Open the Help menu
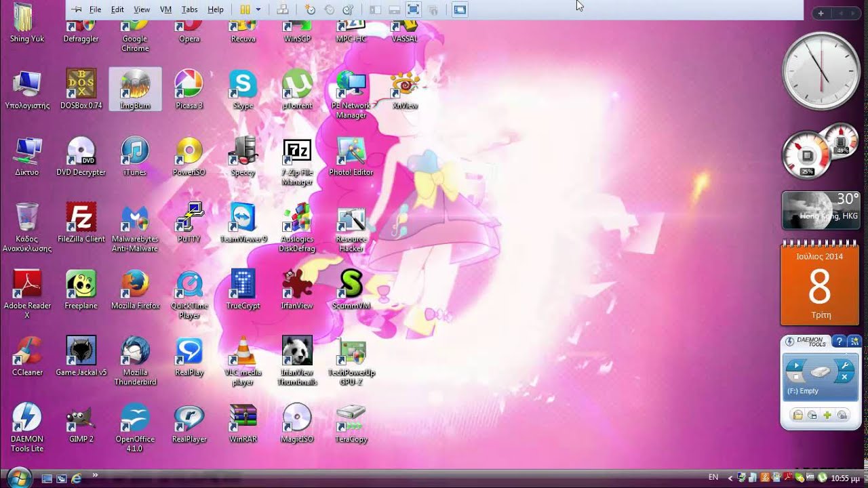The image size is (868, 488). click(216, 9)
